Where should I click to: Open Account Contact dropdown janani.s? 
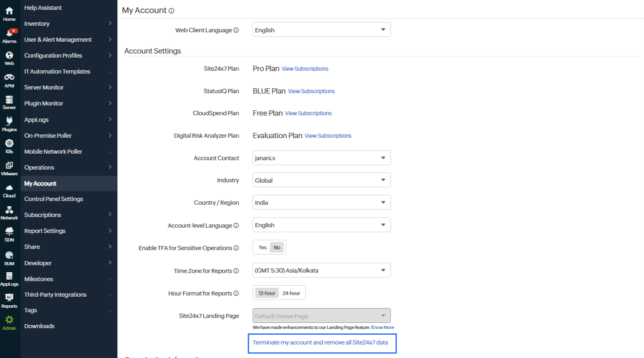(322, 158)
